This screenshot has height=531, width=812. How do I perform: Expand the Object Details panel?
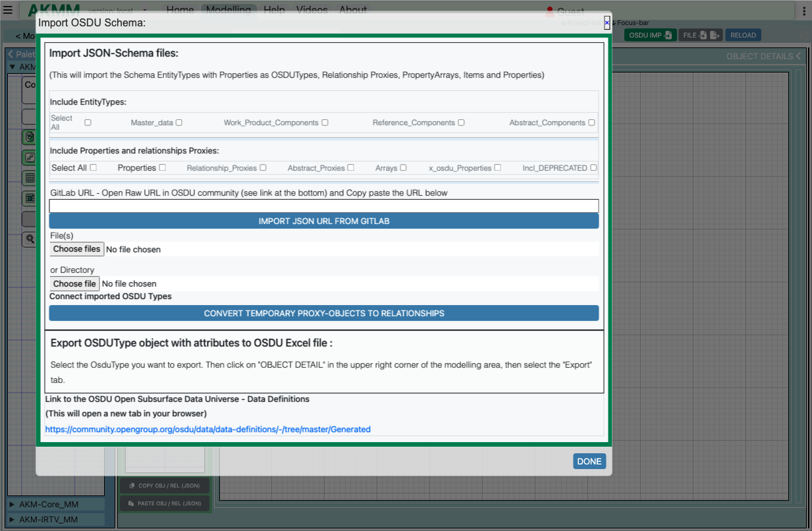pyautogui.click(x=764, y=56)
